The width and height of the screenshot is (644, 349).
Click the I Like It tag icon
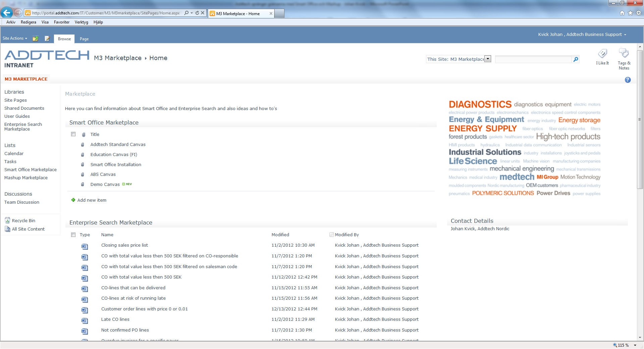point(602,54)
